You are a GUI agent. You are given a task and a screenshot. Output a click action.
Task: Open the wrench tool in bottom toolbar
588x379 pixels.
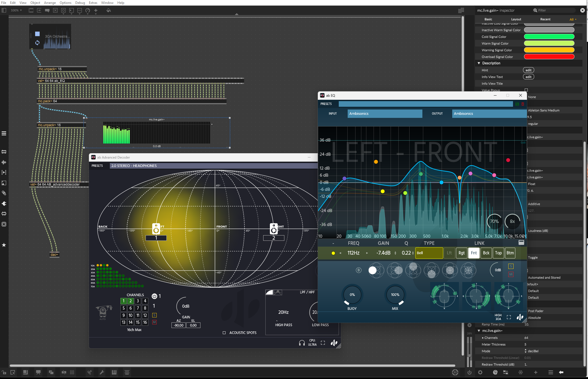[102, 372]
